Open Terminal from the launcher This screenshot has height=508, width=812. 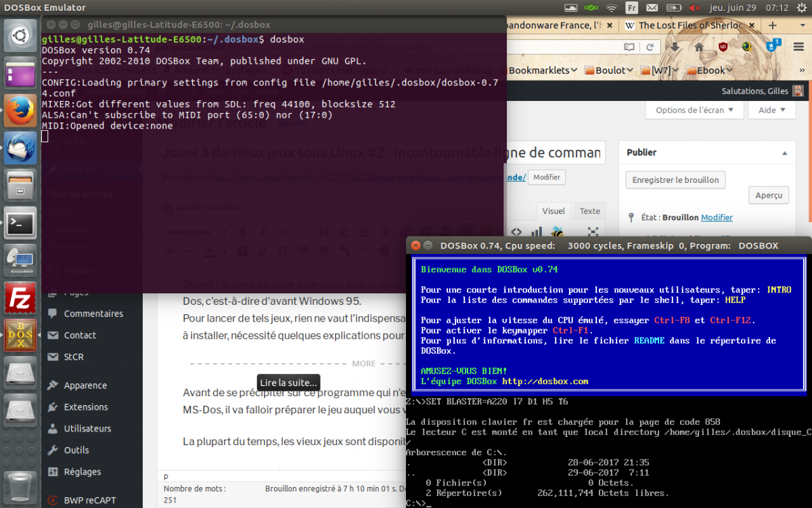20,222
